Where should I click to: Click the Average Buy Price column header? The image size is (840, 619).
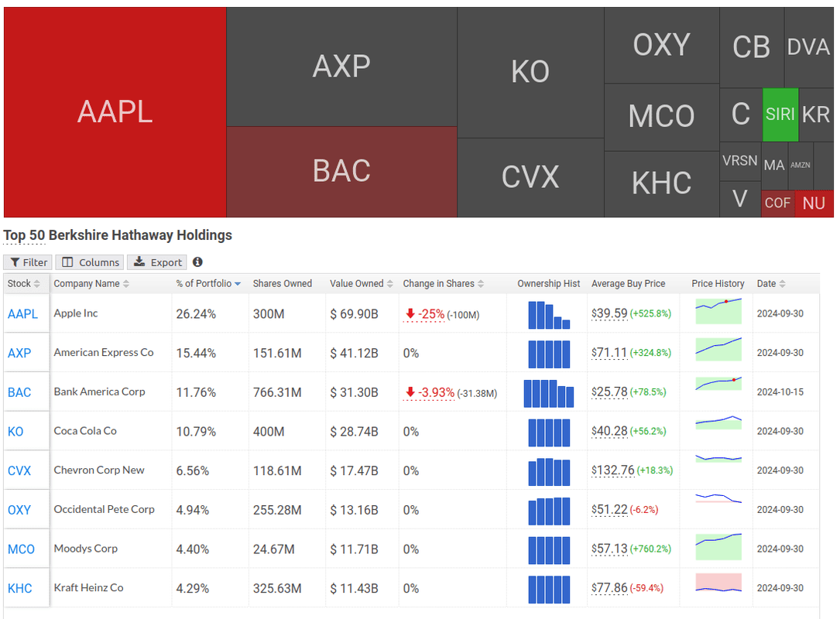[x=629, y=284]
